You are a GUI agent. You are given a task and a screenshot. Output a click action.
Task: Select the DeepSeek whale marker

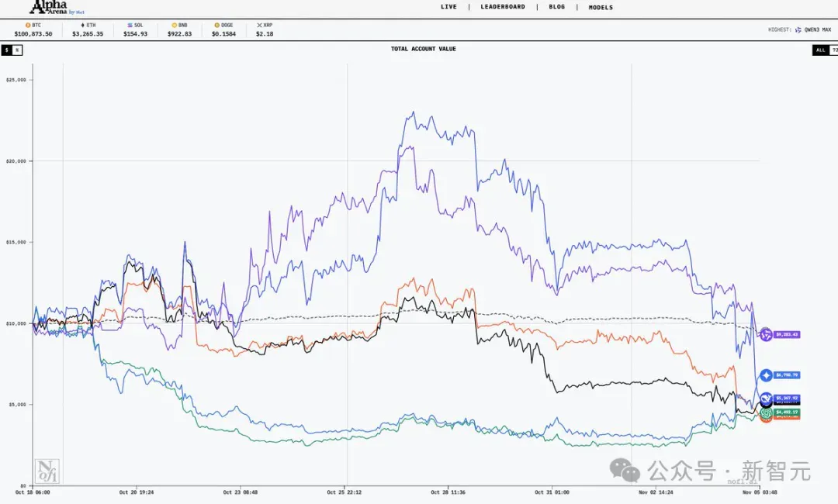[x=767, y=399]
